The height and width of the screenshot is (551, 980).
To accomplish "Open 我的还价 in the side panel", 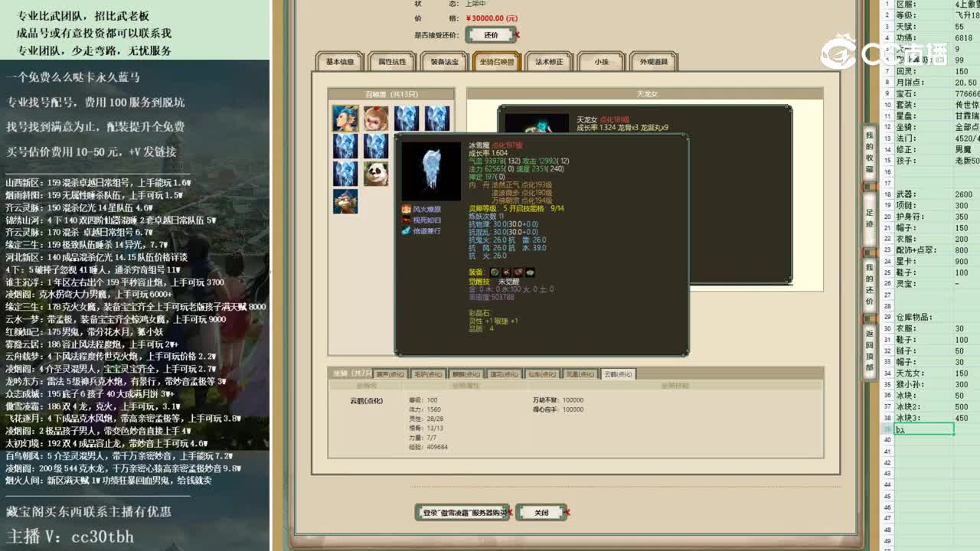I will pos(870,283).
